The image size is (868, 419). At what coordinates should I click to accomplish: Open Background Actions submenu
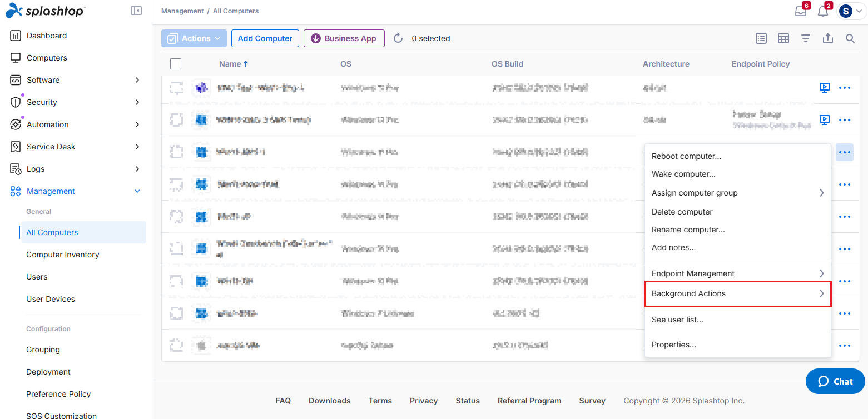737,293
